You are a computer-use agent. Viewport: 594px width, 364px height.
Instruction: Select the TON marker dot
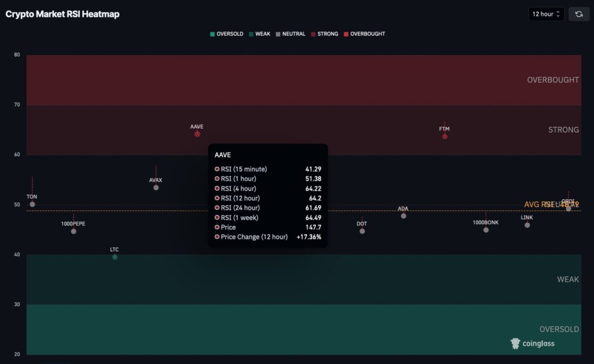coord(32,204)
